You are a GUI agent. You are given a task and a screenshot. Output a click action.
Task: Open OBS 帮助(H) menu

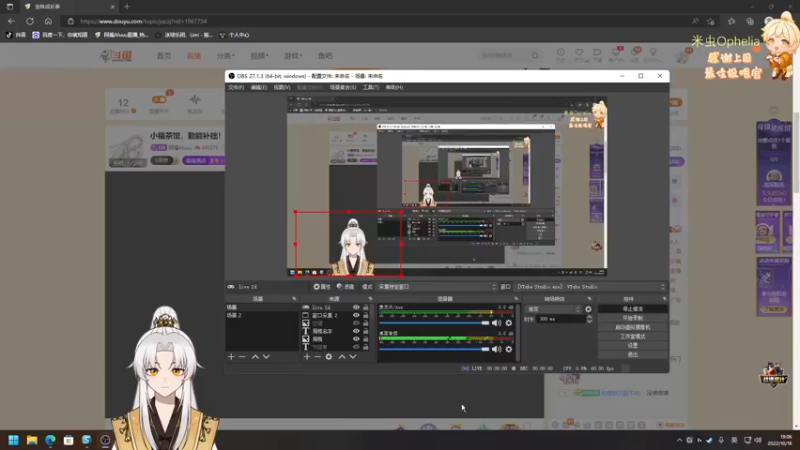click(394, 87)
